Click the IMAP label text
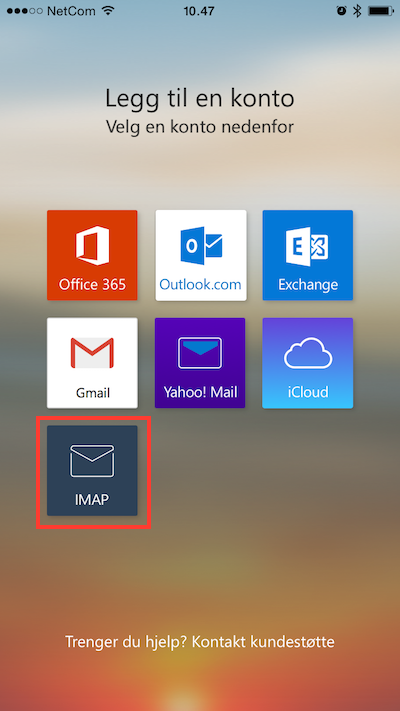Image resolution: width=400 pixels, height=711 pixels. (x=92, y=499)
